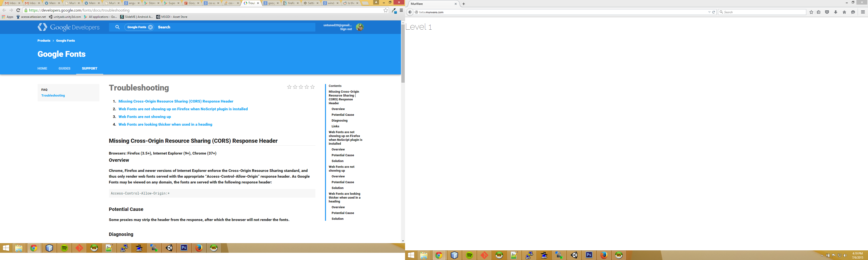
Task: Show hidden system tray icons arrow
Action: 822,256
